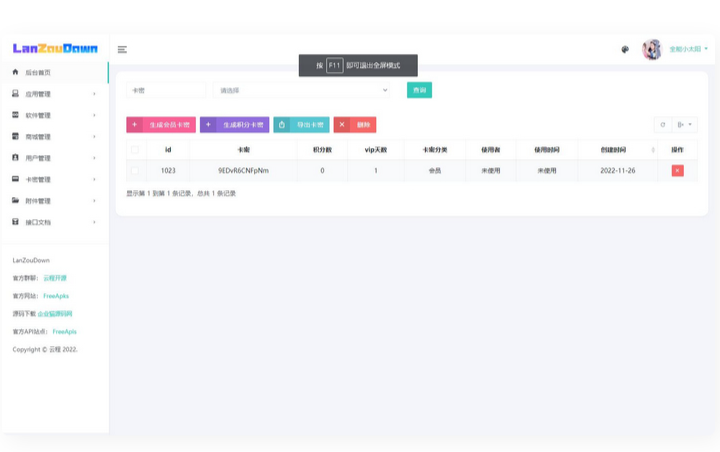
Task: Open 用户管理 sidebar menu
Action: (55, 158)
